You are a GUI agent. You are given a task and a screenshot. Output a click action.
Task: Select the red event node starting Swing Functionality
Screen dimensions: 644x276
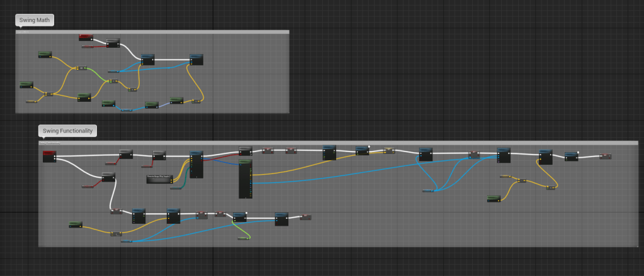(50, 156)
